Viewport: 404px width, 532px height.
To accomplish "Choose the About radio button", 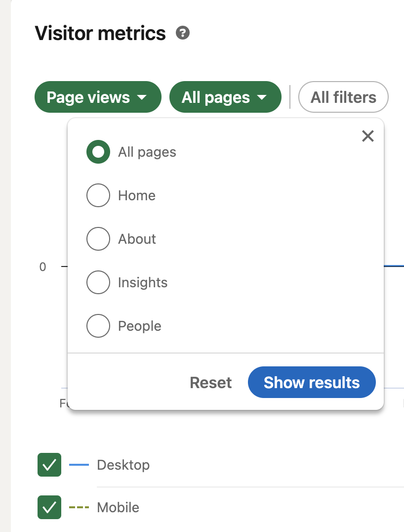I will (x=98, y=239).
